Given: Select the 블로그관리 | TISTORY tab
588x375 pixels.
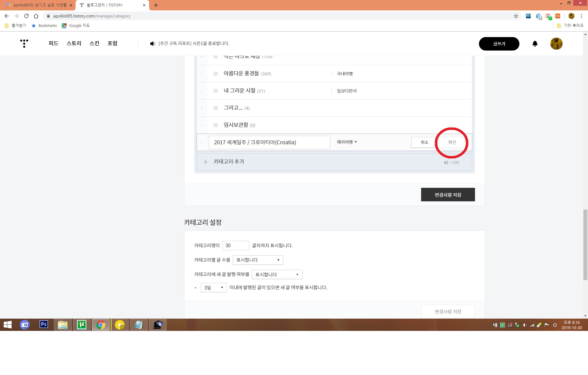Looking at the screenshot, I should [x=112, y=5].
